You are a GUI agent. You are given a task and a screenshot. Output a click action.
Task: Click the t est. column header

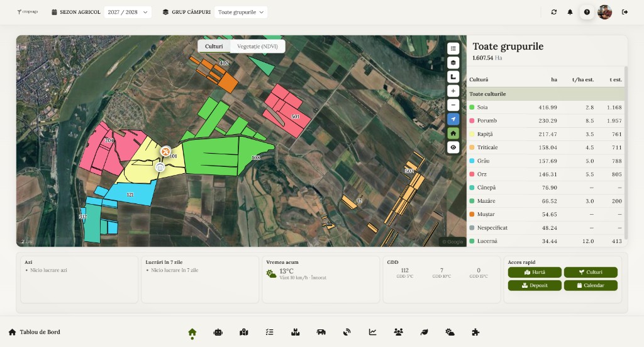[616, 80]
